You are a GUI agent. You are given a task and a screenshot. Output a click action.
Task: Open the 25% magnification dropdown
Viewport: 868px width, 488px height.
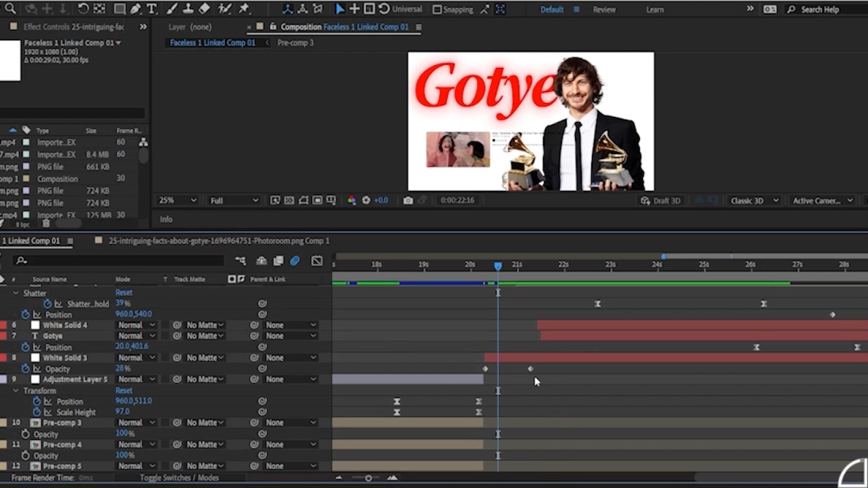178,201
